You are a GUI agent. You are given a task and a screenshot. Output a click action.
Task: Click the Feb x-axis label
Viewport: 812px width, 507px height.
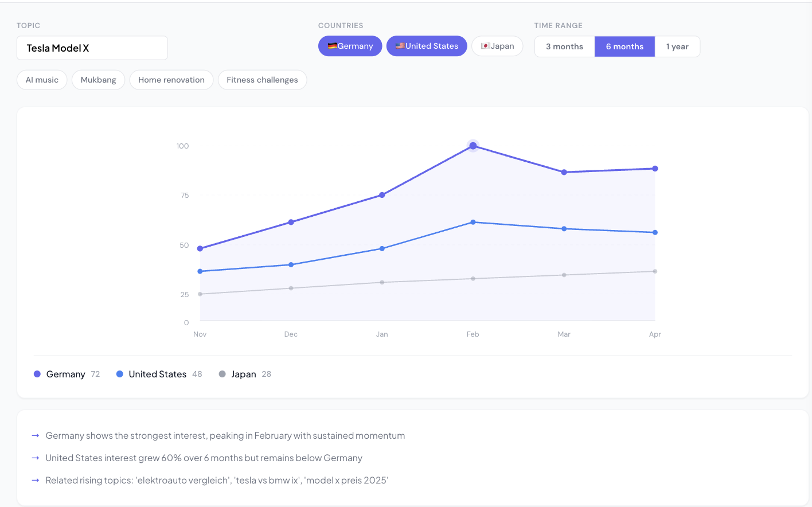tap(473, 334)
